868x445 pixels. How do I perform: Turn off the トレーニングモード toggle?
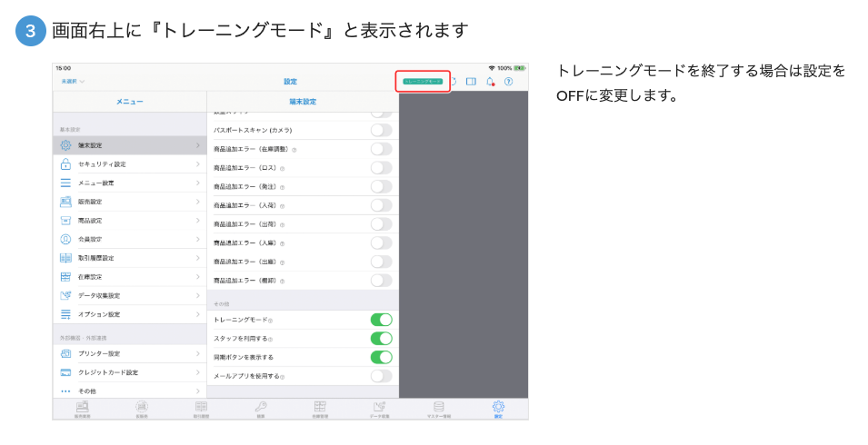tap(381, 320)
